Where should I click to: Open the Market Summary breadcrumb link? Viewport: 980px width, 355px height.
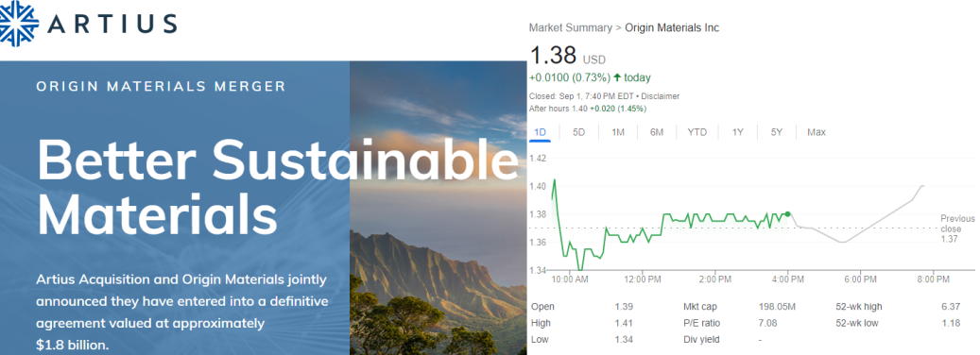click(x=571, y=27)
